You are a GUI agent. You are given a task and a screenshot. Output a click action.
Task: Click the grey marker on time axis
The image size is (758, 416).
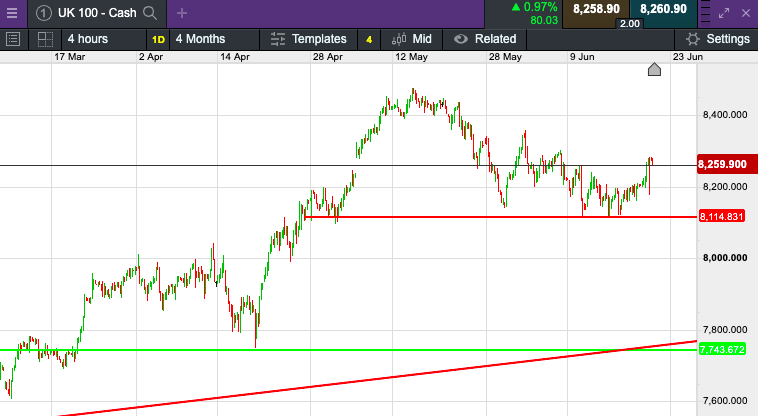pos(654,69)
